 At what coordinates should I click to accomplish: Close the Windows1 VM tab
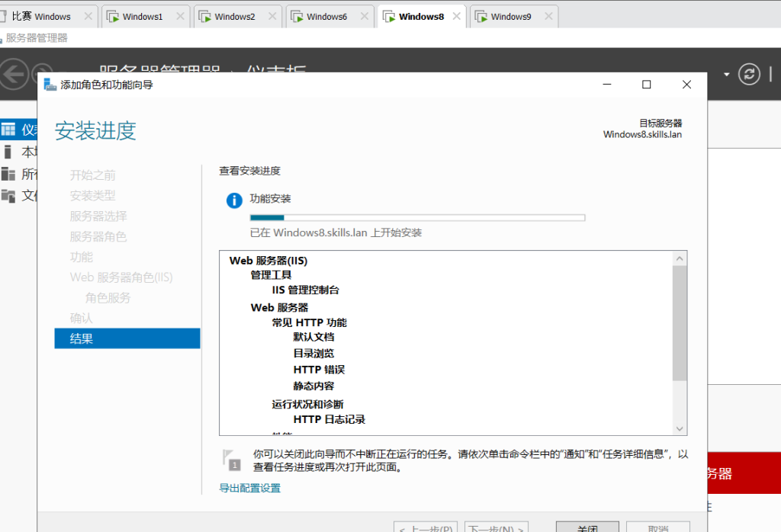coord(179,16)
